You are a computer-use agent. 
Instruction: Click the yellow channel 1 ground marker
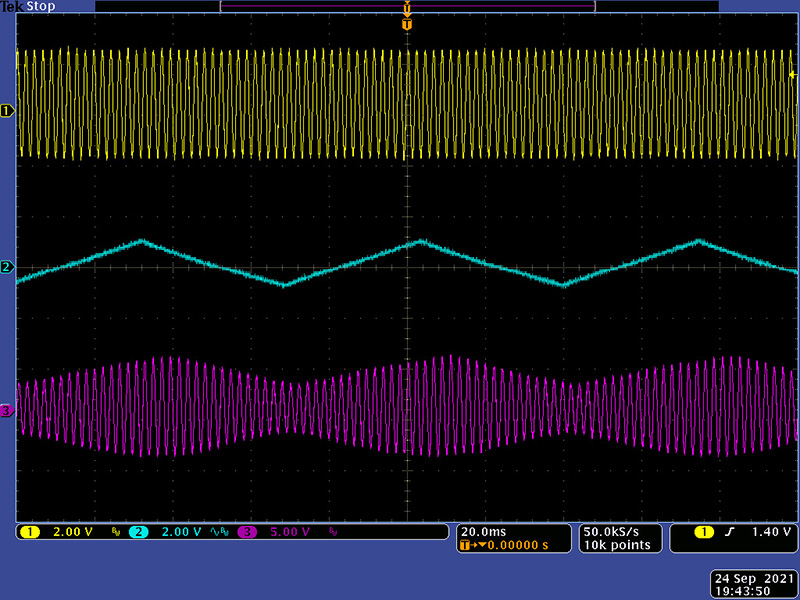point(6,110)
